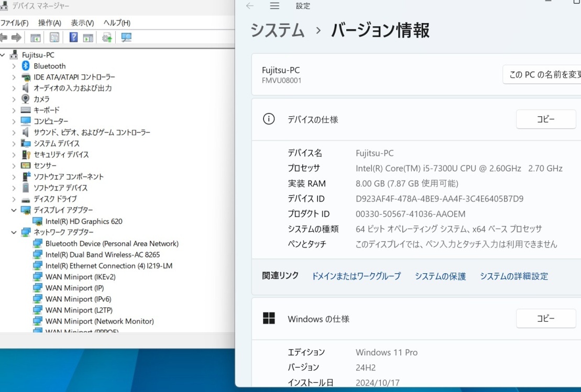Open the 表示(V) menu
Screen dimensions: 581x392
[x=82, y=23]
